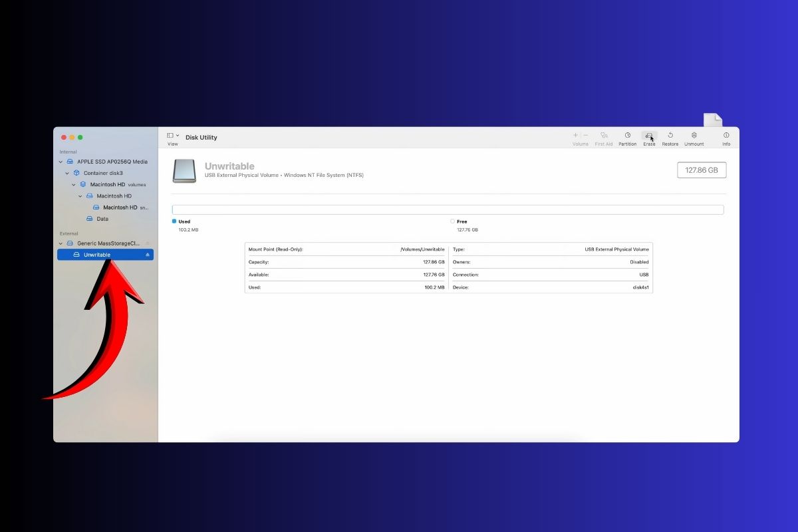Click the Available 127.76 GB table cell
Screen dimensions: 798x532
point(346,275)
